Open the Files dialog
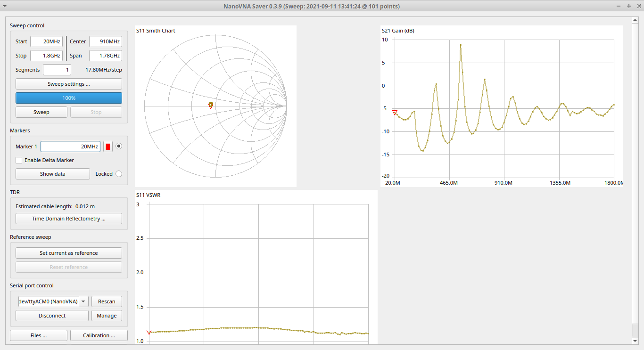The height and width of the screenshot is (350, 644). [39, 335]
